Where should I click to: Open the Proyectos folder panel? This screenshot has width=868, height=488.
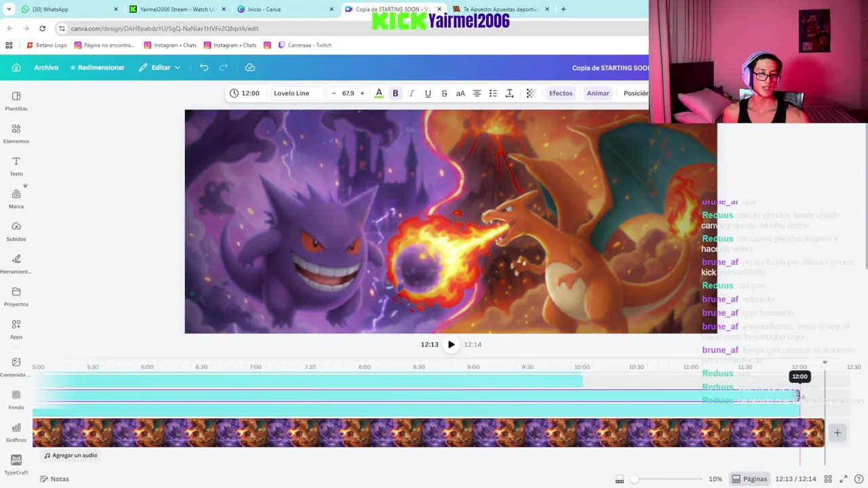coord(16,296)
